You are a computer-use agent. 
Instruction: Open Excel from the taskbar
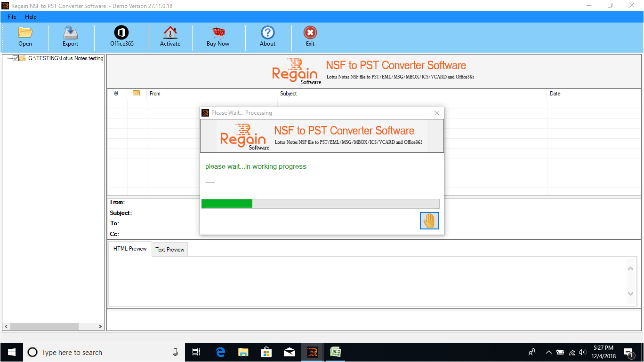335,352
